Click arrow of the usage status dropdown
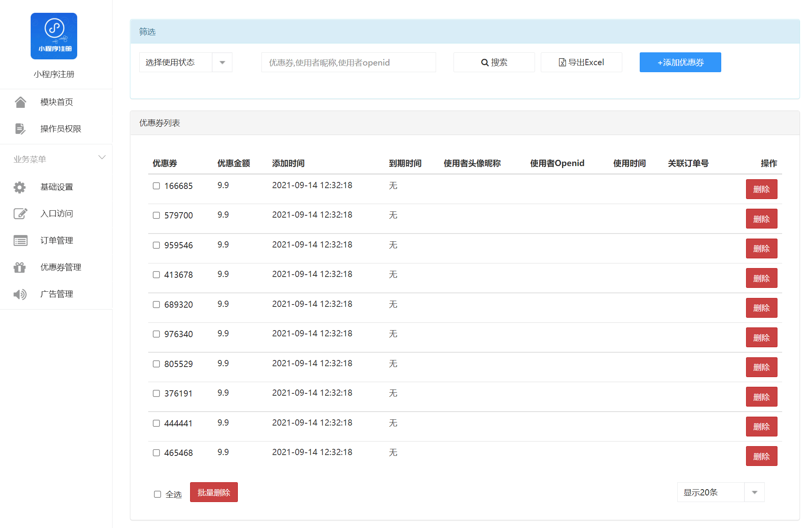The height and width of the screenshot is (528, 812). click(x=222, y=62)
